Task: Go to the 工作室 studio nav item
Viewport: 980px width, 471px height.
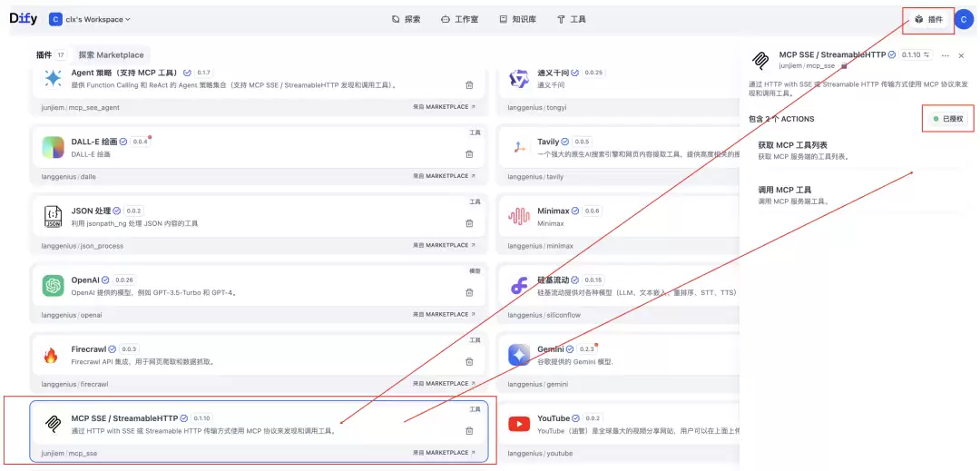Action: 459,19
